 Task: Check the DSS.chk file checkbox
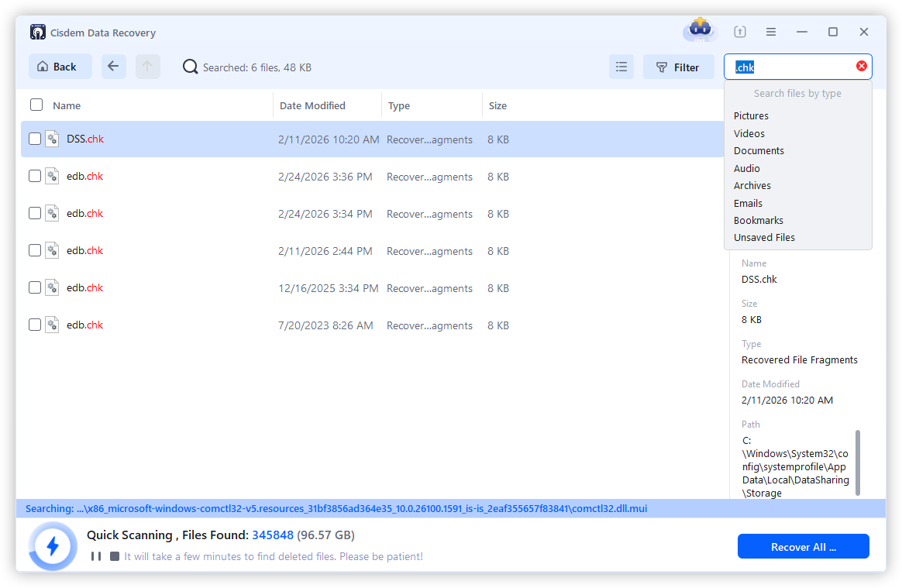pos(35,139)
